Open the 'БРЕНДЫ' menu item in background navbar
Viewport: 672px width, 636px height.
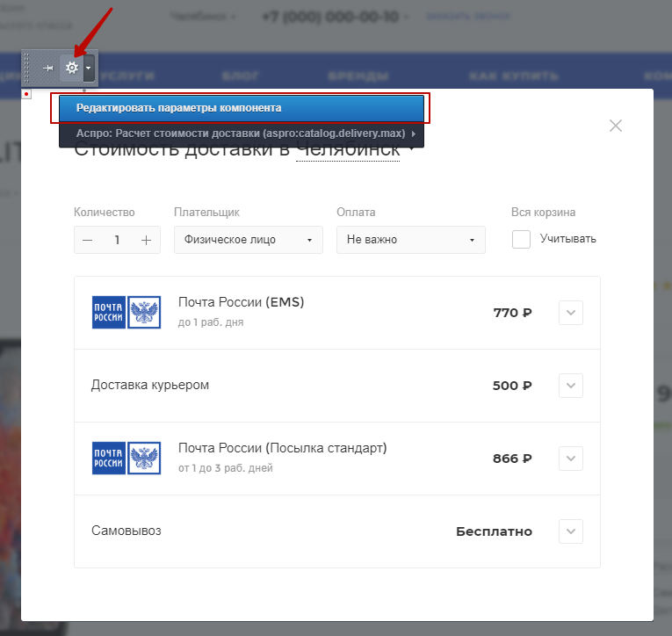pos(358,76)
